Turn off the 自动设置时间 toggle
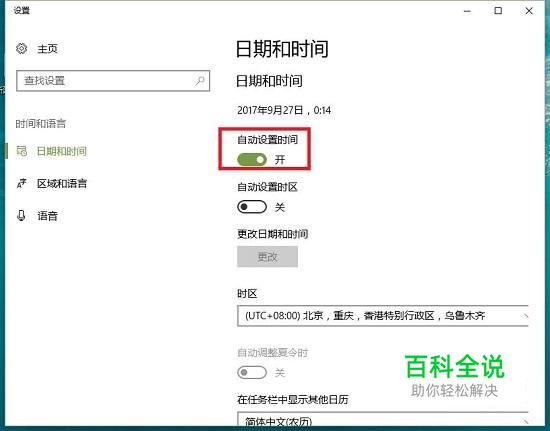Image resolution: width=550 pixels, height=431 pixels. click(252, 160)
